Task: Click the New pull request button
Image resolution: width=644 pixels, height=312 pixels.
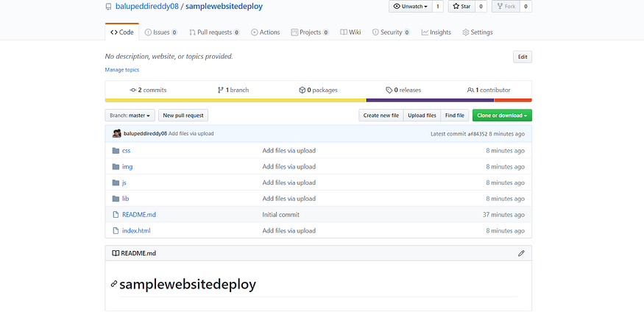Action: (183, 116)
